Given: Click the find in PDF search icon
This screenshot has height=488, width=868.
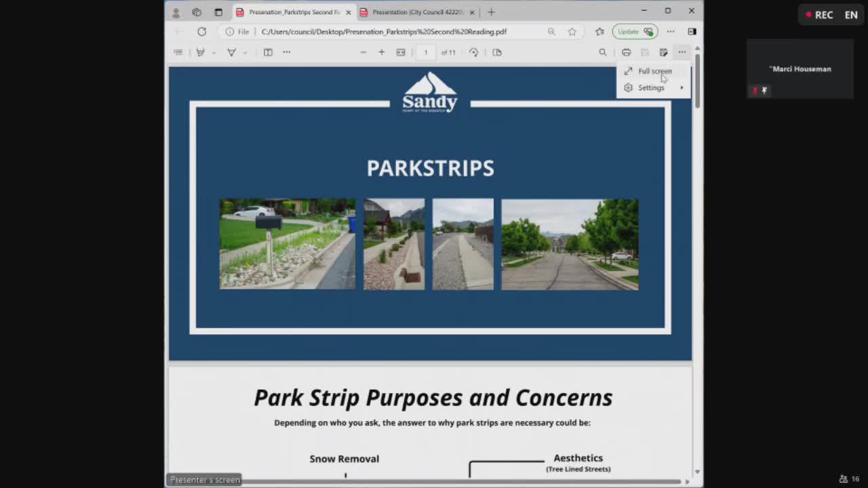Looking at the screenshot, I should [x=602, y=52].
